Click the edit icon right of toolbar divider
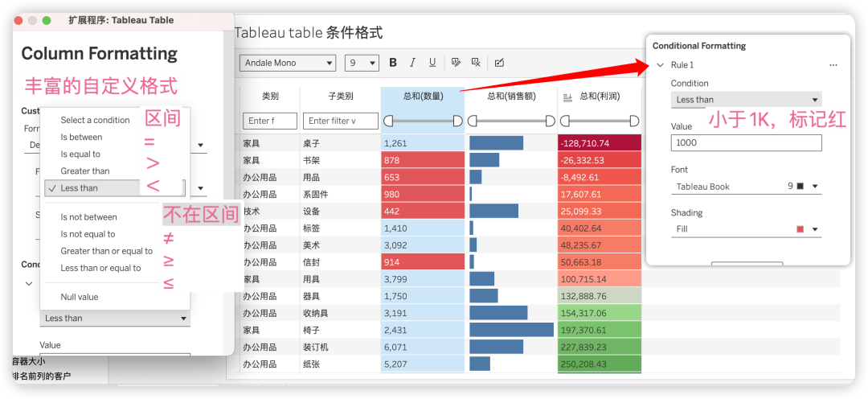 tap(499, 63)
